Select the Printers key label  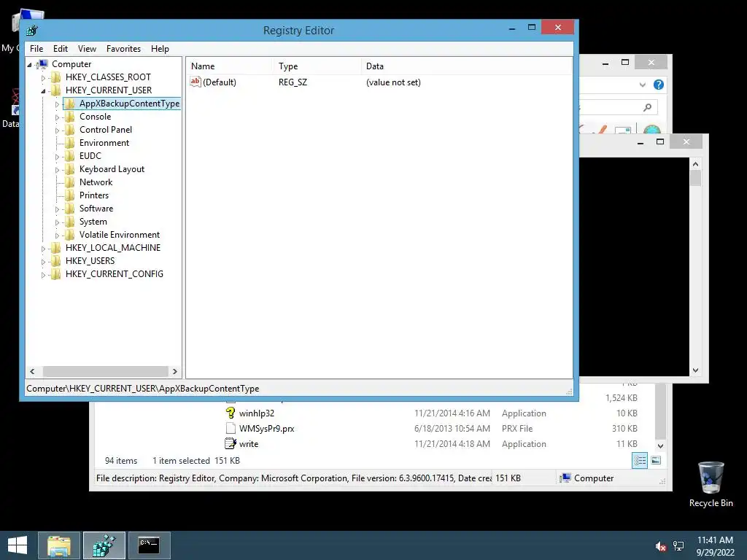tap(94, 195)
